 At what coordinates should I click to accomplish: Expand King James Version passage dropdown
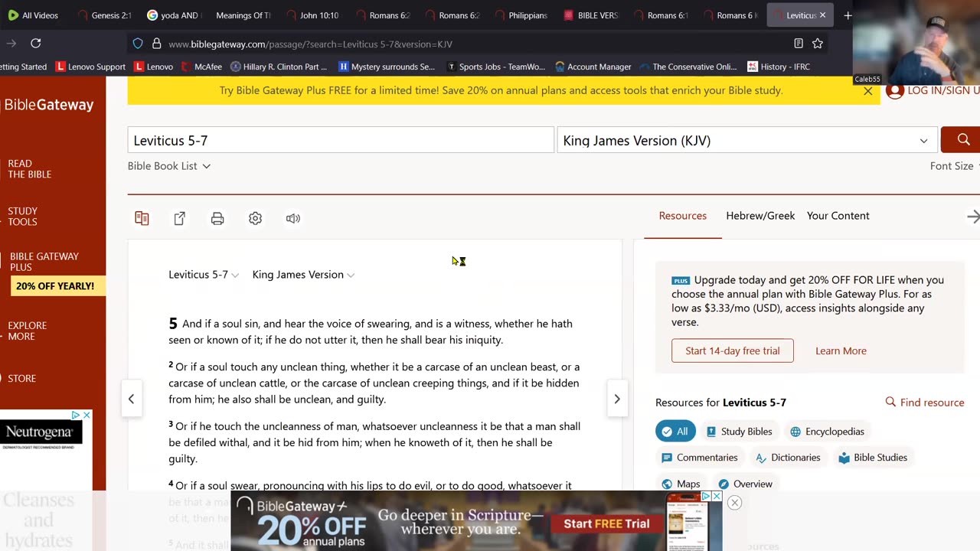click(303, 275)
